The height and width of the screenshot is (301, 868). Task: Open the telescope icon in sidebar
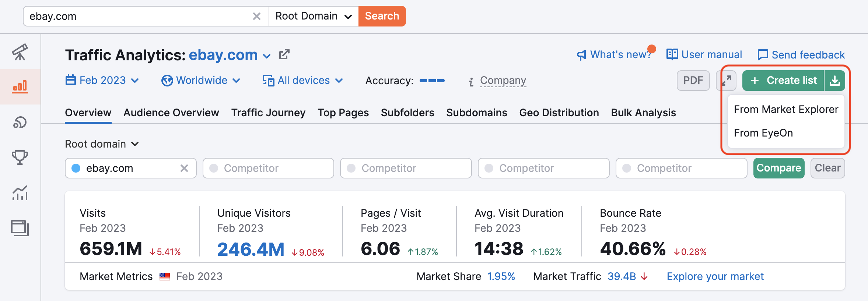pyautogui.click(x=20, y=52)
